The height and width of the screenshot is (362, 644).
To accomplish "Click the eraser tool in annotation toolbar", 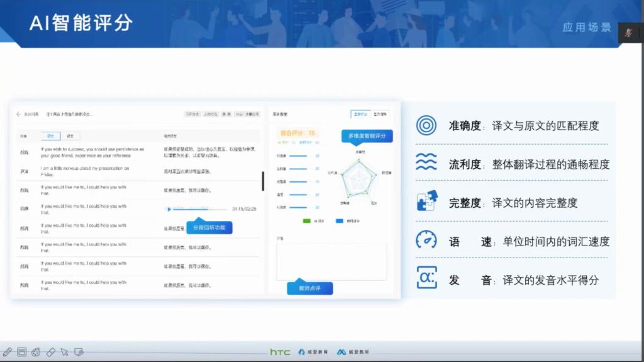I will pos(51,352).
